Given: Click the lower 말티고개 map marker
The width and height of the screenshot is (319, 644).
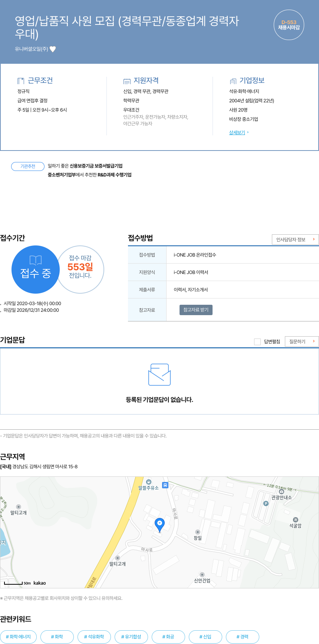Looking at the screenshot, I should click(x=118, y=558).
